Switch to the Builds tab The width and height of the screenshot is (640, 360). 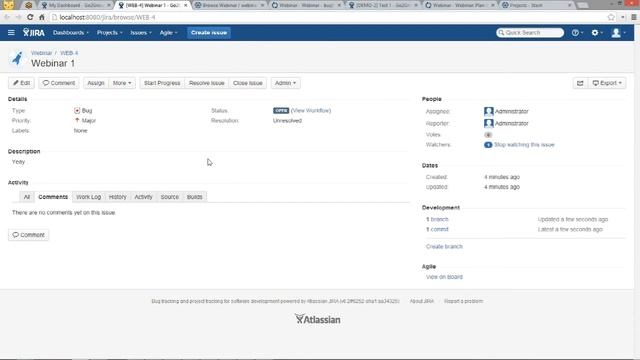click(x=195, y=197)
